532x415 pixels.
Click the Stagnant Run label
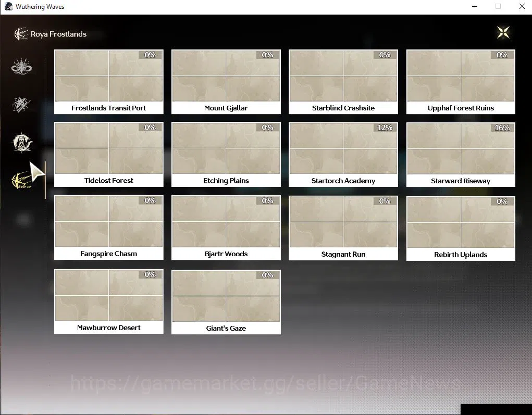(x=343, y=254)
